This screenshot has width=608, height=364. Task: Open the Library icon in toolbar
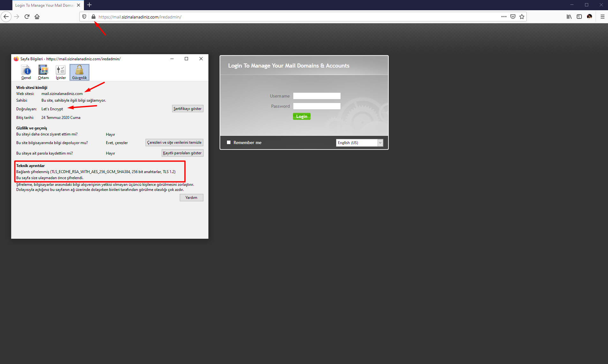click(x=569, y=17)
